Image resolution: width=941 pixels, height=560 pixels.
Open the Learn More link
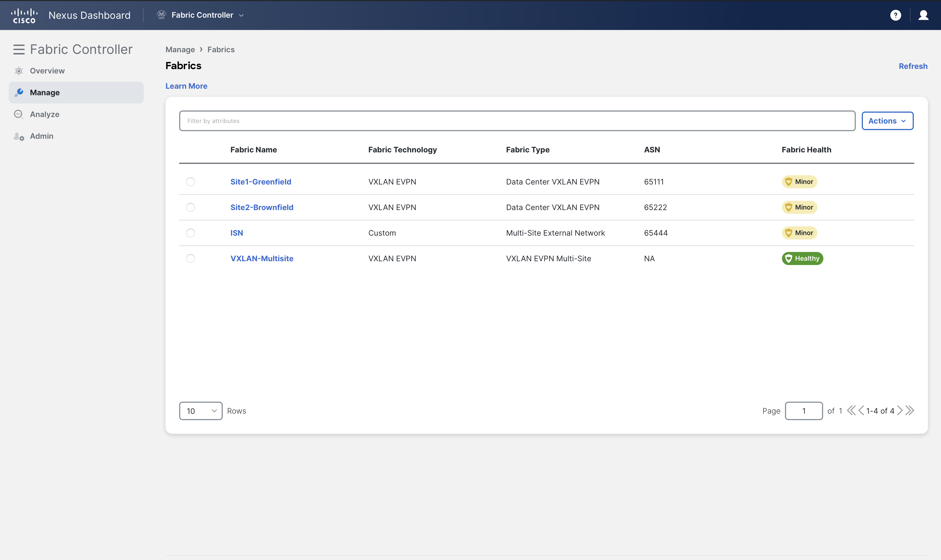pyautogui.click(x=186, y=86)
